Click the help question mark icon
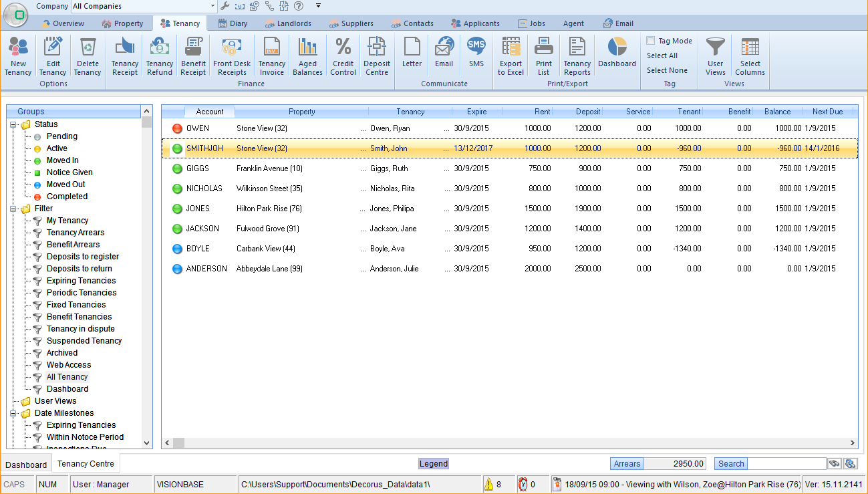Viewport: 868px width, 494px height. tap(299, 6)
